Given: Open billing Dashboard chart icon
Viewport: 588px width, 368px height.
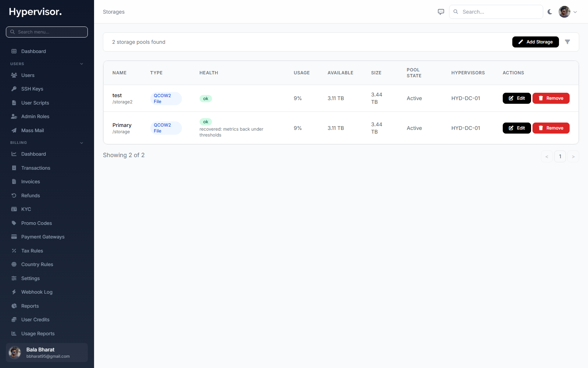Looking at the screenshot, I should (14, 154).
